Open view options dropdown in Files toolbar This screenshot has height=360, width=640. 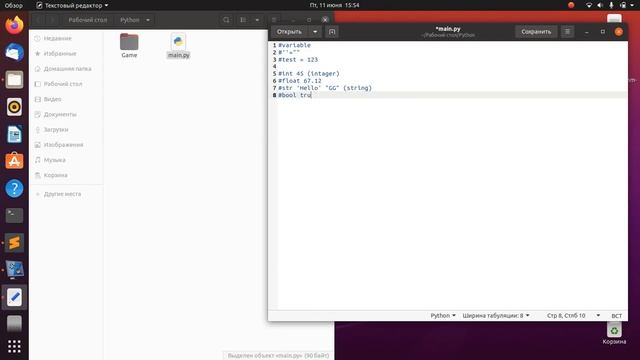tap(257, 20)
